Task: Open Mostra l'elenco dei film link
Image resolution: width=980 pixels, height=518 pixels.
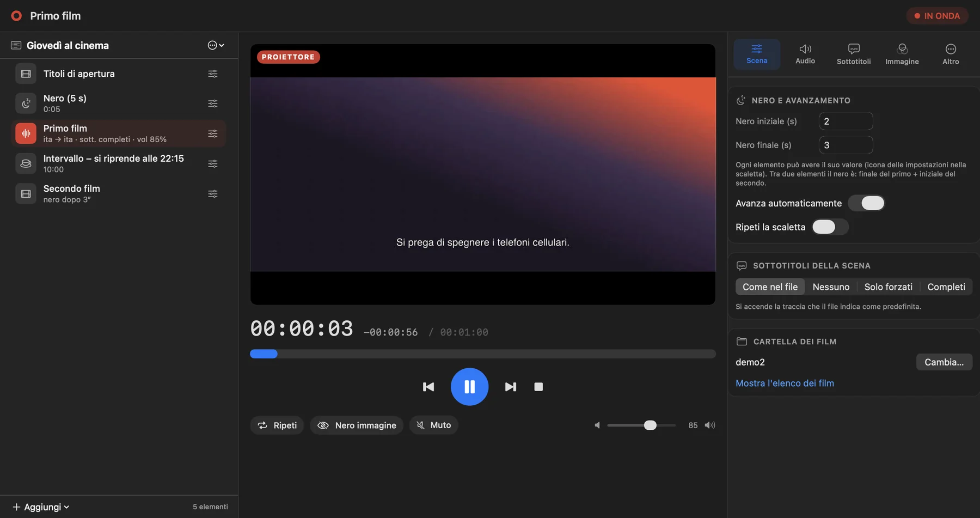Action: click(x=785, y=383)
